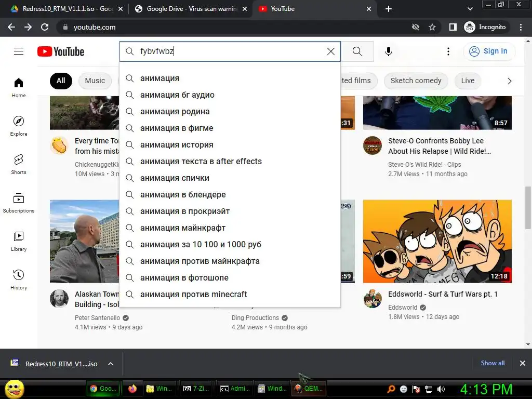Close the downloads bar
This screenshot has width=532, height=399.
523,363
